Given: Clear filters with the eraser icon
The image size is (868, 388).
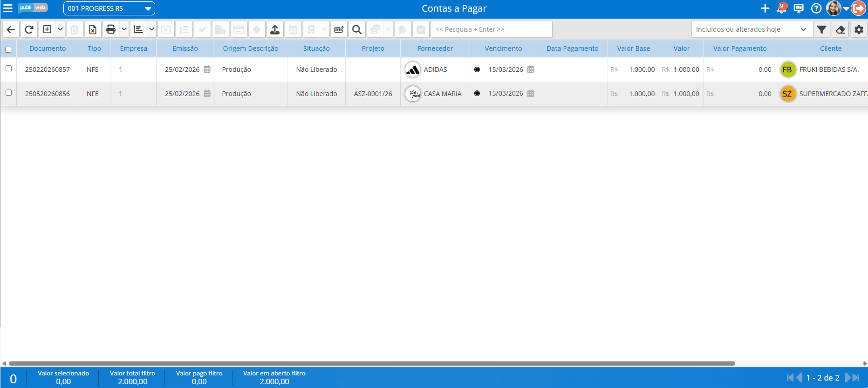Looking at the screenshot, I should [841, 29].
